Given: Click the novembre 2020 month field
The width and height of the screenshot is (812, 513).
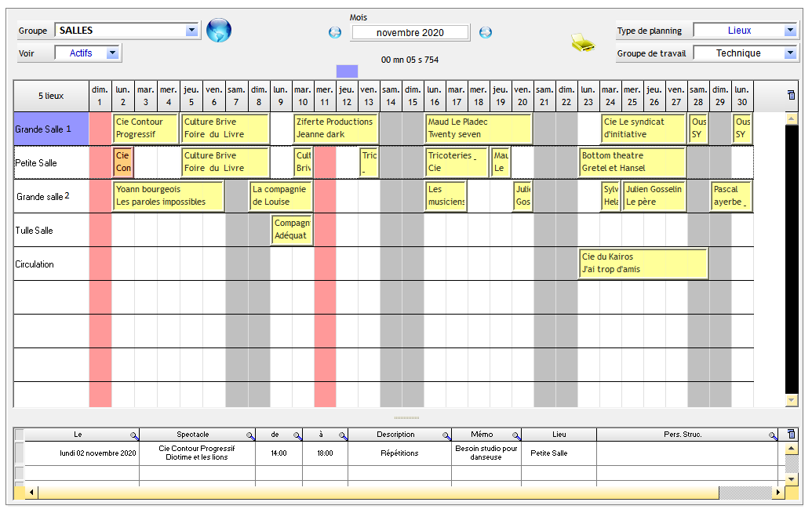Looking at the screenshot, I should (410, 33).
